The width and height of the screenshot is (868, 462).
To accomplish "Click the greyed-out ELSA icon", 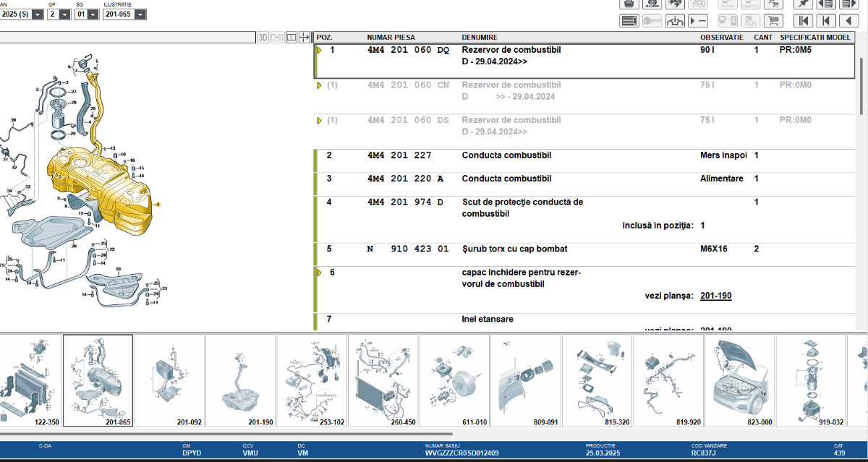I will coord(727,4).
